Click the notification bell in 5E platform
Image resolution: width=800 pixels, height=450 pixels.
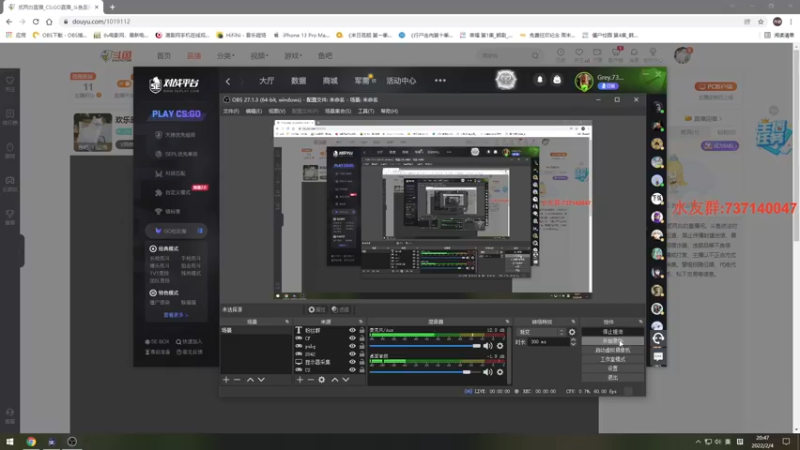(x=540, y=80)
